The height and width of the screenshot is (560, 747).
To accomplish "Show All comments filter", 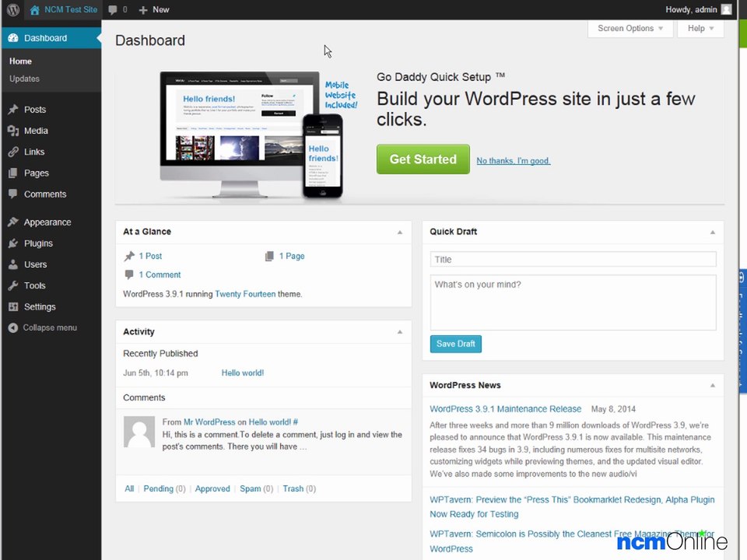I will click(129, 488).
